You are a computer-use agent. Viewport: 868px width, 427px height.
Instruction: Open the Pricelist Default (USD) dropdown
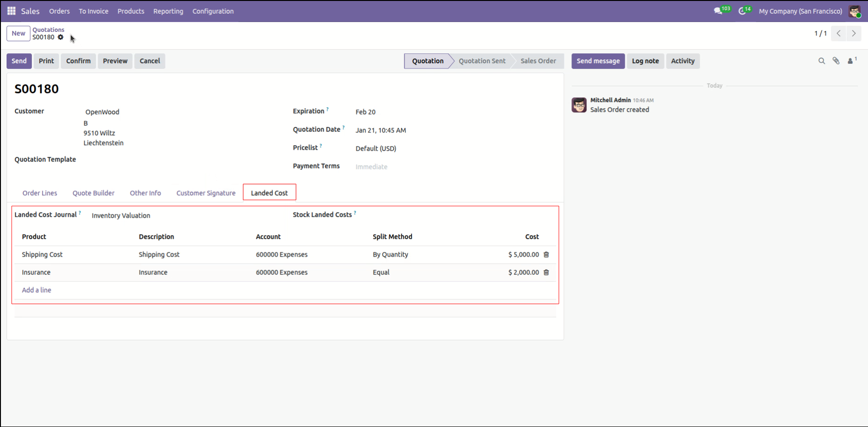pyautogui.click(x=376, y=148)
